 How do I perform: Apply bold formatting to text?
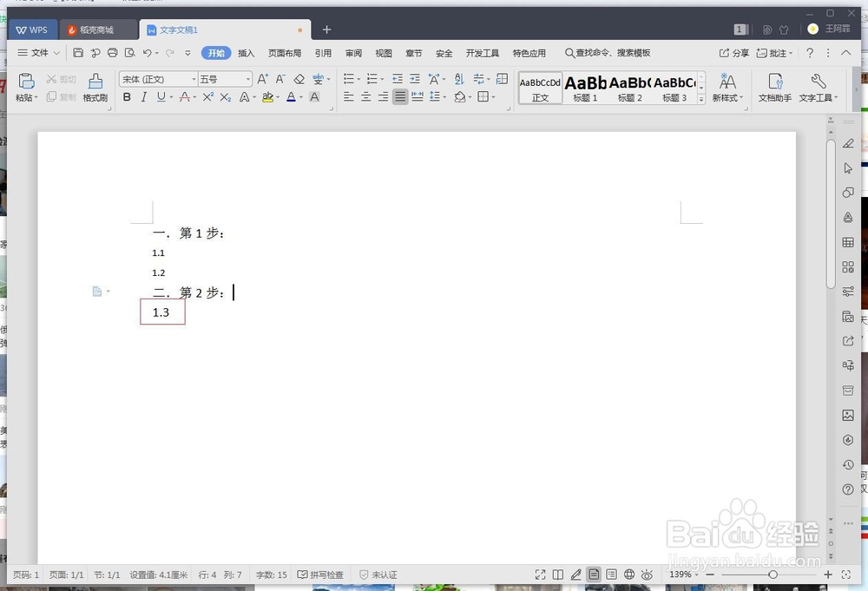point(126,97)
